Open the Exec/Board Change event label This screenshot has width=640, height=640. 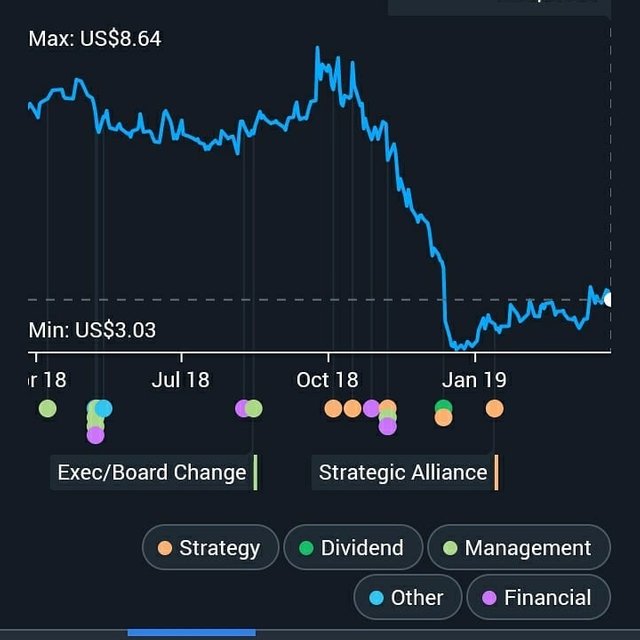point(152,472)
